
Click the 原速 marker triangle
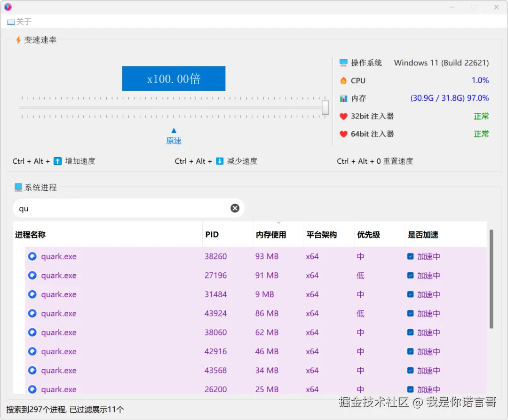(x=174, y=130)
